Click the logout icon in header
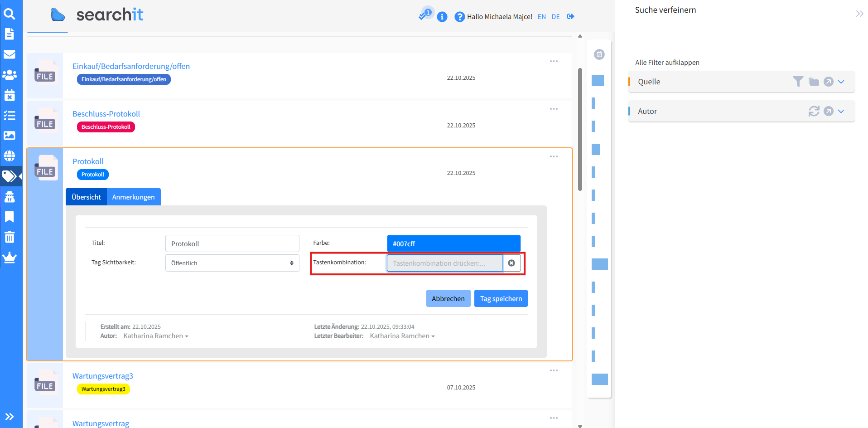 (x=571, y=17)
